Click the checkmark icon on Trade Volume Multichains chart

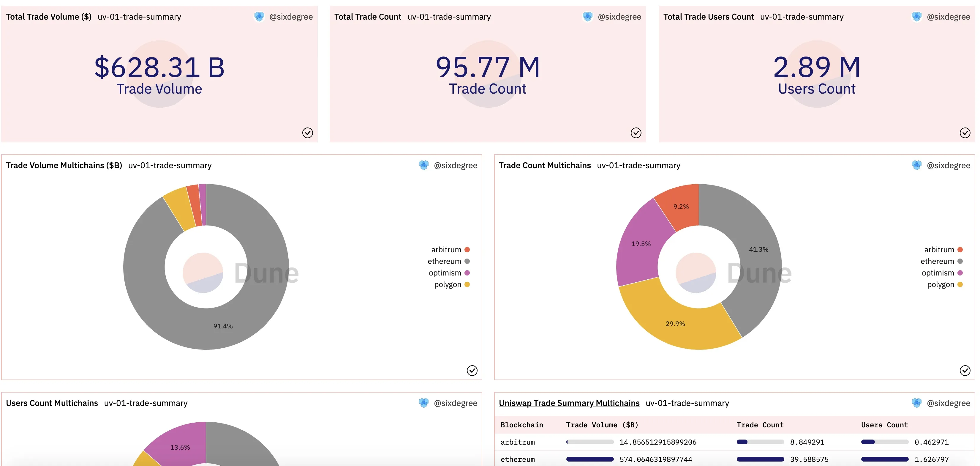click(472, 370)
